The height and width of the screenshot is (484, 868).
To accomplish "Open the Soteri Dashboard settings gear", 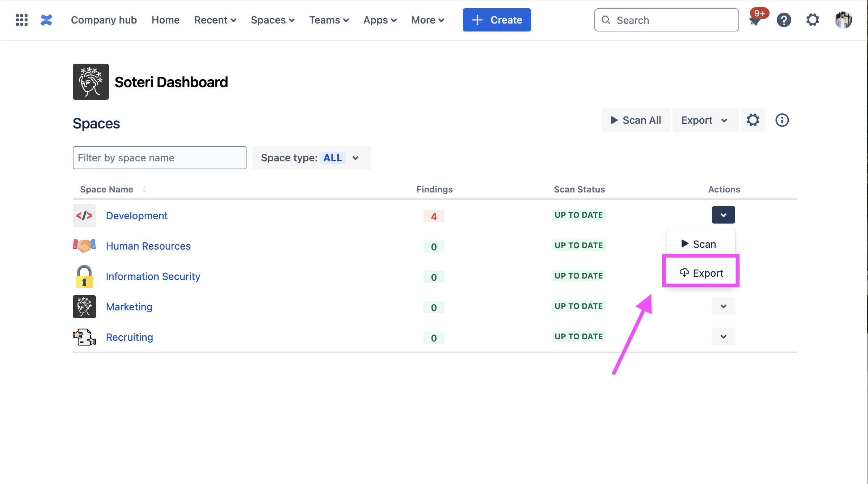I will 753,120.
